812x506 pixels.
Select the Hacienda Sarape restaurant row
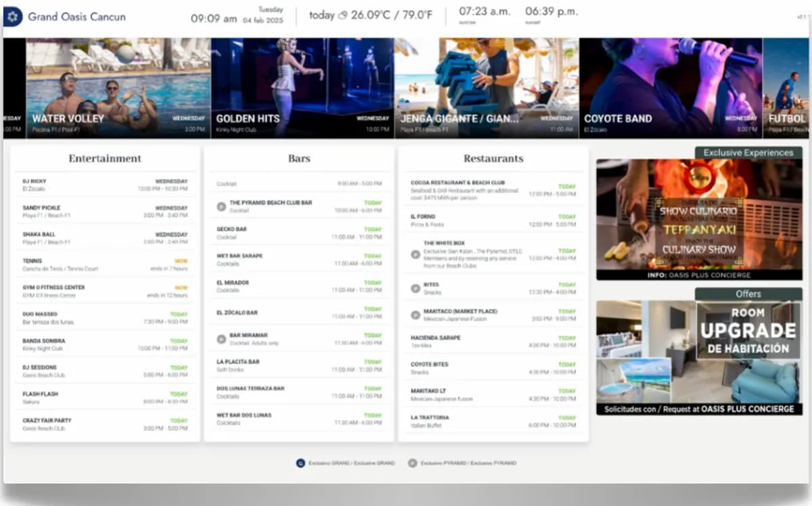click(493, 341)
